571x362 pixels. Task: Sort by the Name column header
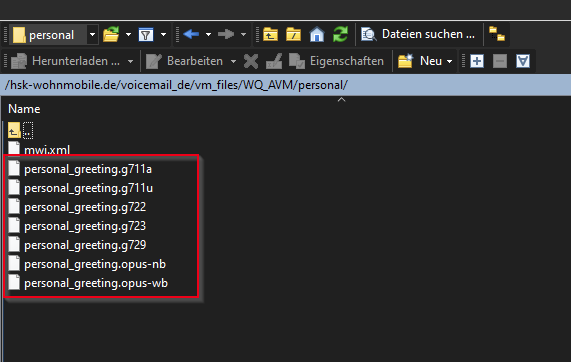pyautogui.click(x=24, y=109)
